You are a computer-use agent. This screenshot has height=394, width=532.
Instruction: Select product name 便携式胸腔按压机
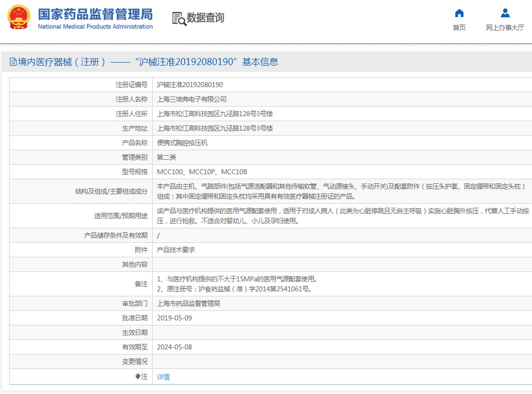point(182,143)
